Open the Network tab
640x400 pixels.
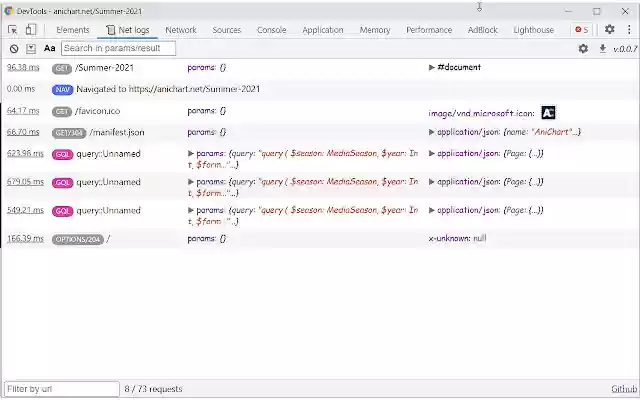(x=181, y=30)
